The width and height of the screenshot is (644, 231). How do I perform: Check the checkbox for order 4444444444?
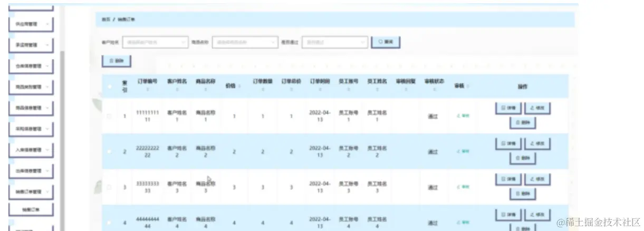pos(109,223)
